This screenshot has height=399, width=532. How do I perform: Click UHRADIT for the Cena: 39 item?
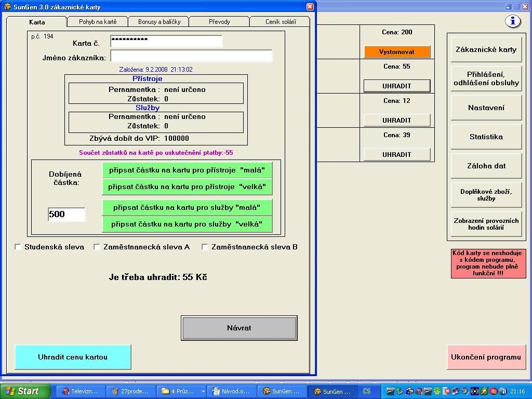click(397, 155)
